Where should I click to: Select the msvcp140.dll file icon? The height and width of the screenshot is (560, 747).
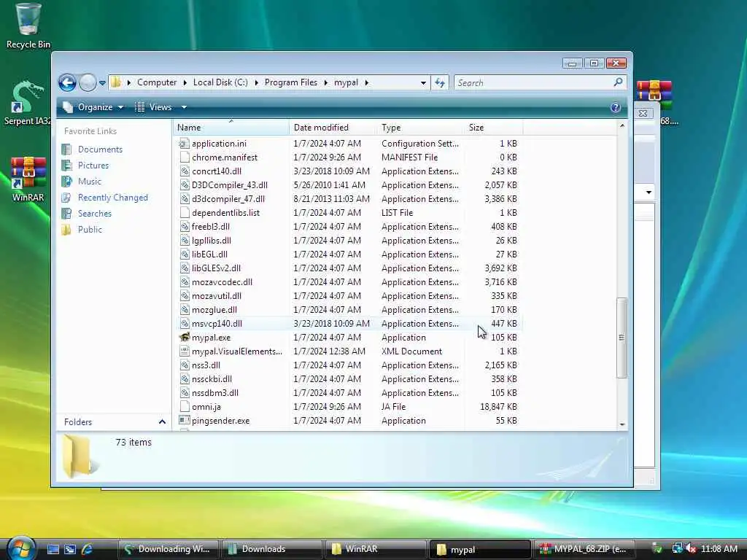pyautogui.click(x=185, y=323)
